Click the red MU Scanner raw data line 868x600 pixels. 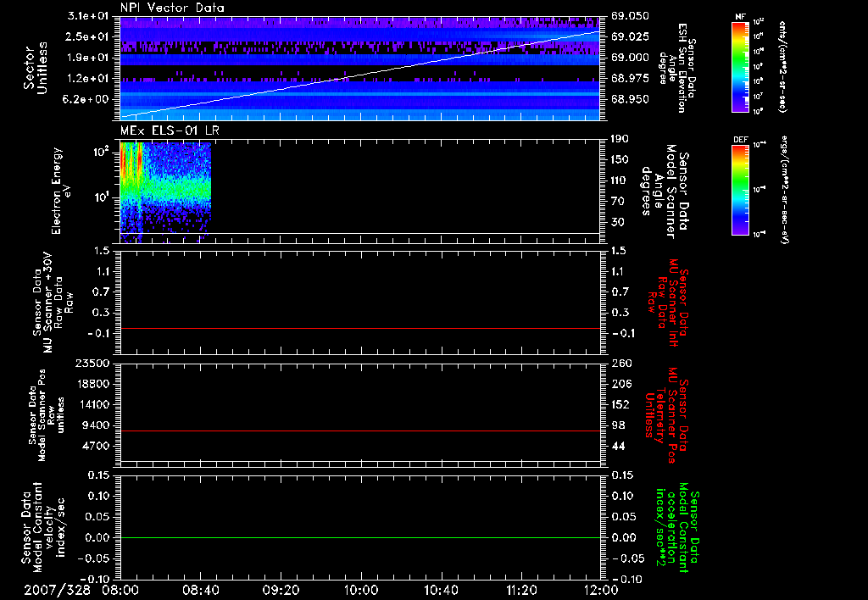(359, 328)
